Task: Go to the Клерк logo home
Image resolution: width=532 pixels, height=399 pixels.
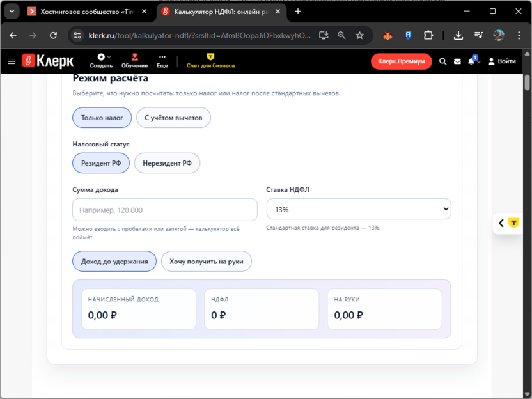Action: coord(47,61)
